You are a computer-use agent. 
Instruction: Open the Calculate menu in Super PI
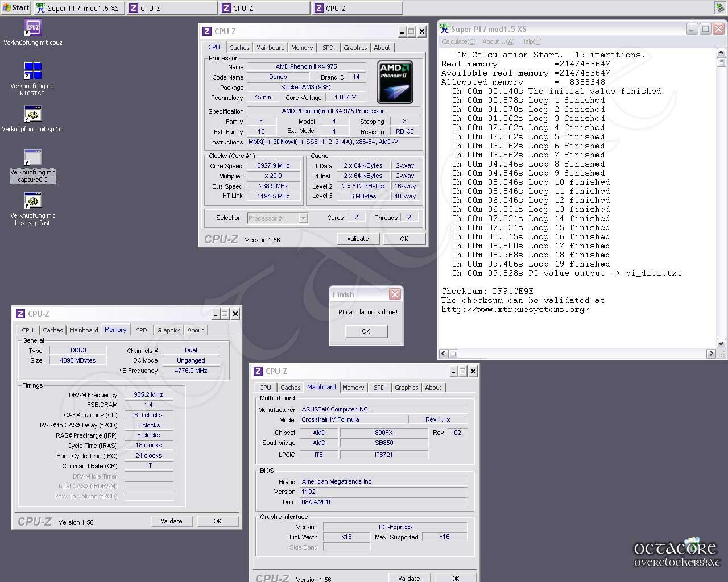pos(458,41)
